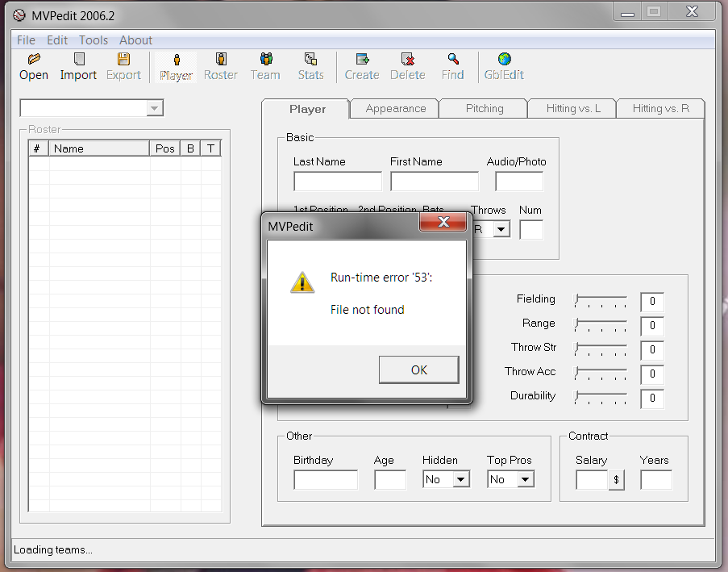The width and height of the screenshot is (728, 572).
Task: Click the Salary dollar sign button
Action: 616,479
